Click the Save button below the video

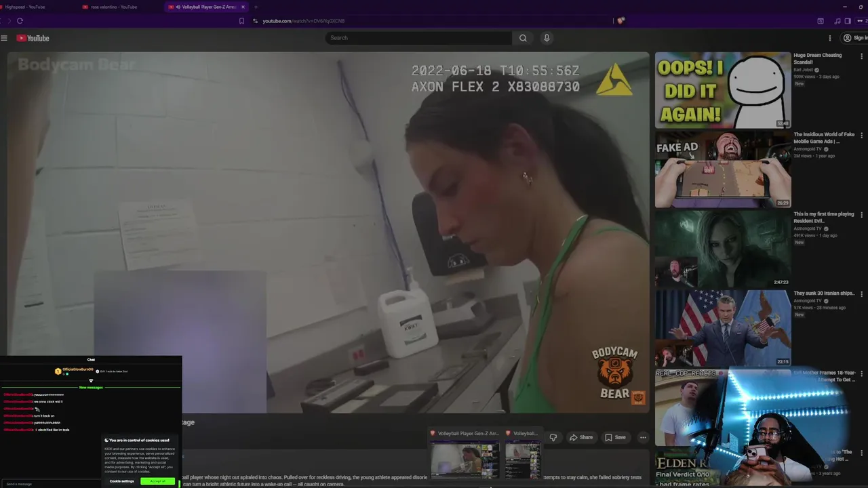click(x=615, y=437)
